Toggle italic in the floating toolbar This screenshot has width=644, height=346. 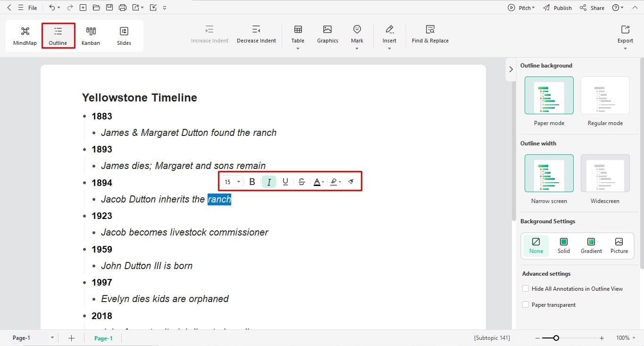coord(269,182)
